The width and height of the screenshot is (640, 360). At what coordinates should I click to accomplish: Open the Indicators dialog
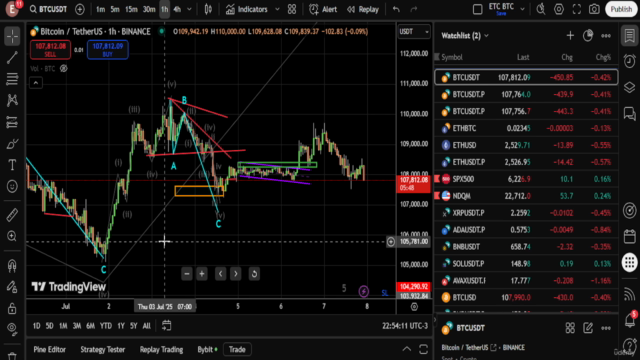(x=247, y=9)
